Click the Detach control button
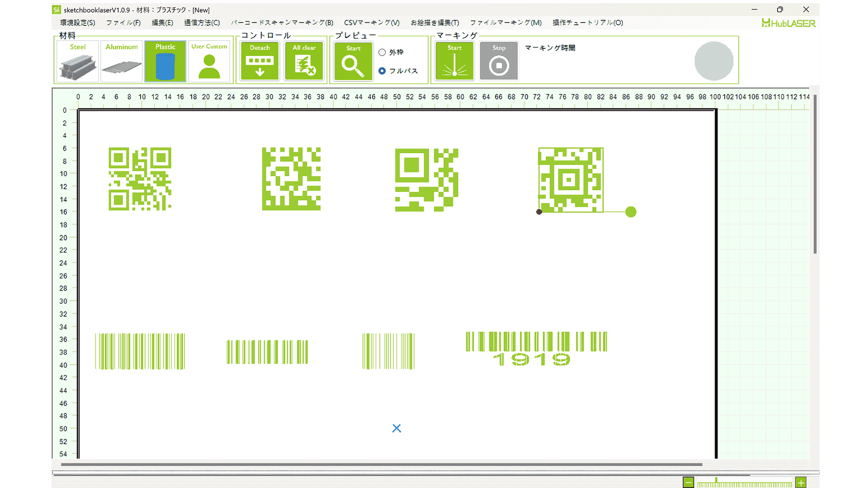 pos(260,61)
